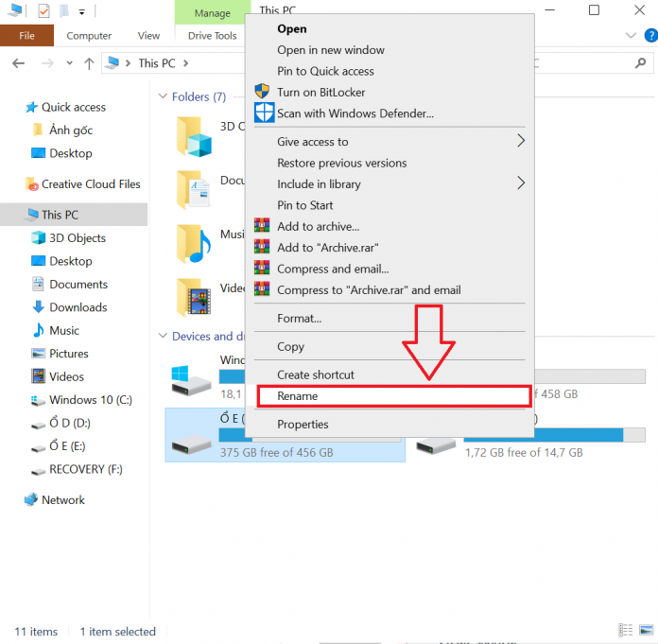Click Turn on BitLocker menu entry
658x644 pixels.
point(320,93)
